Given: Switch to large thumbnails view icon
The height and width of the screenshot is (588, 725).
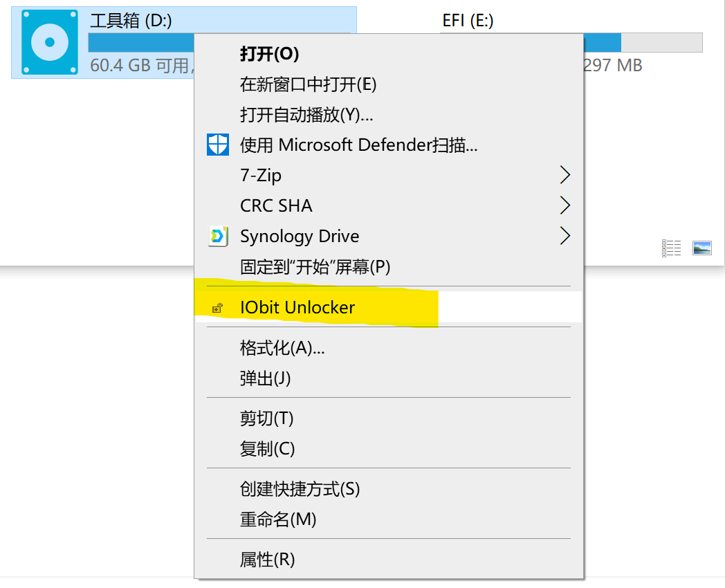Looking at the screenshot, I should point(701,248).
